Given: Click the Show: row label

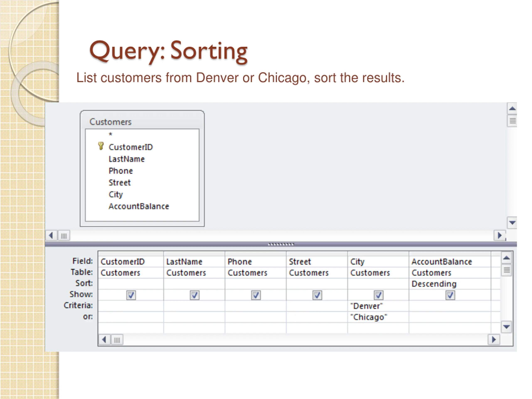Looking at the screenshot, I should tap(81, 294).
